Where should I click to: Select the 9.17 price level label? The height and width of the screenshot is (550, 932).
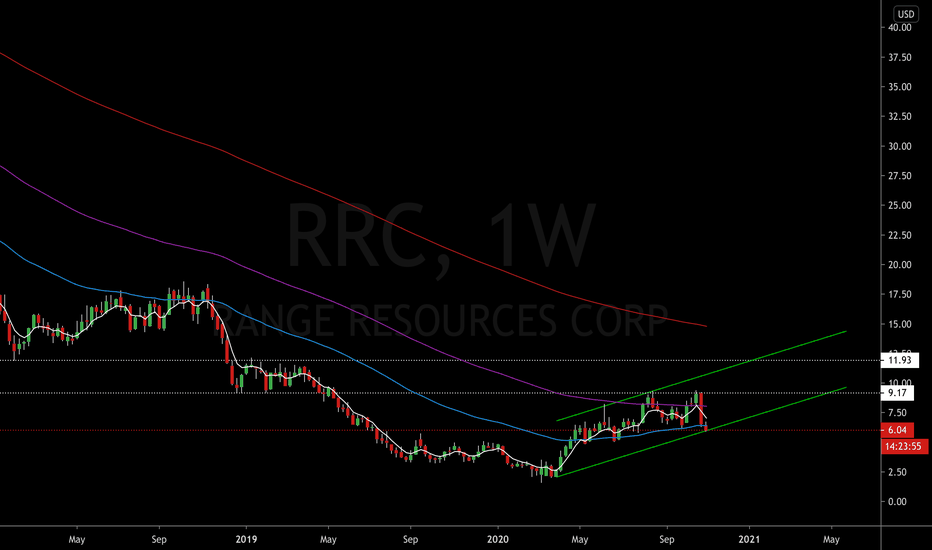898,393
